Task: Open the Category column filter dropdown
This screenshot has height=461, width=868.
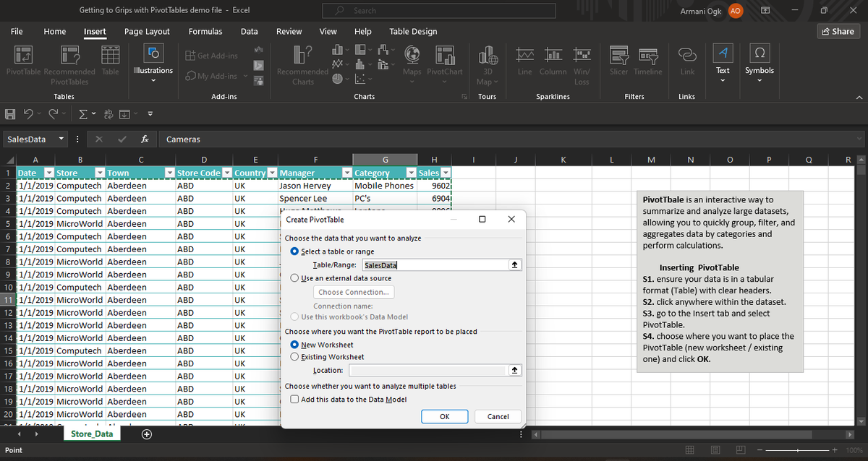Action: tap(412, 173)
